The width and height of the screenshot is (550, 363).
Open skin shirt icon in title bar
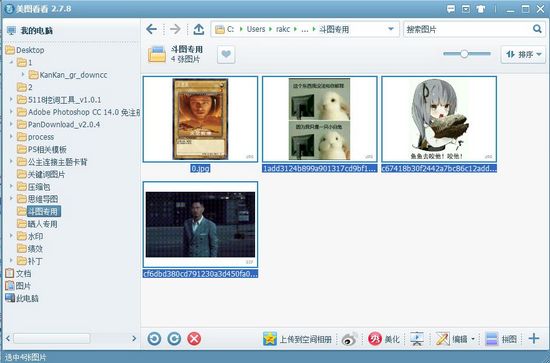(481, 9)
